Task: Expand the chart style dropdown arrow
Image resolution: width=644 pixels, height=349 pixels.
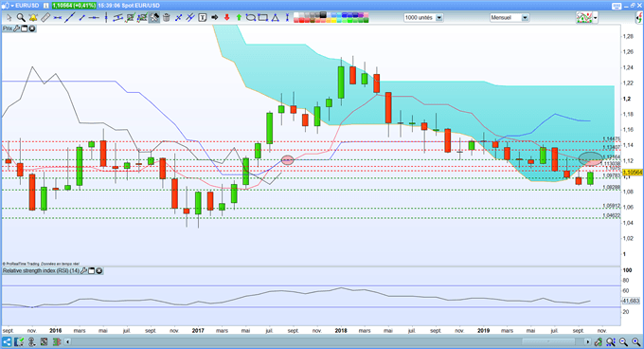Action: pos(595,18)
